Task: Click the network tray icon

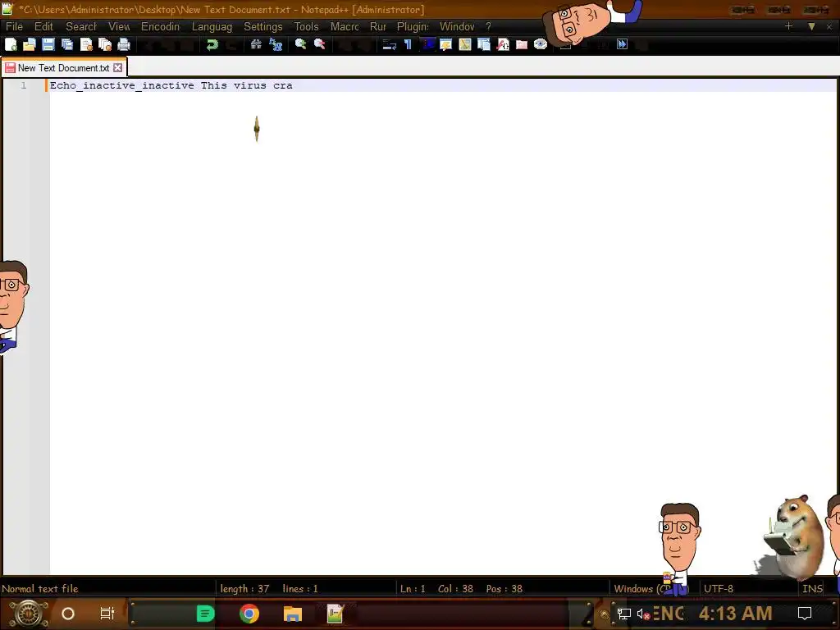Action: pyautogui.click(x=623, y=614)
